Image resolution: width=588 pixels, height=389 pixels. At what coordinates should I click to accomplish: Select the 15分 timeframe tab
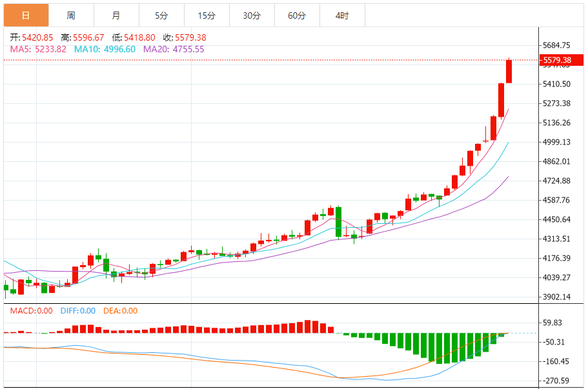[x=206, y=15]
